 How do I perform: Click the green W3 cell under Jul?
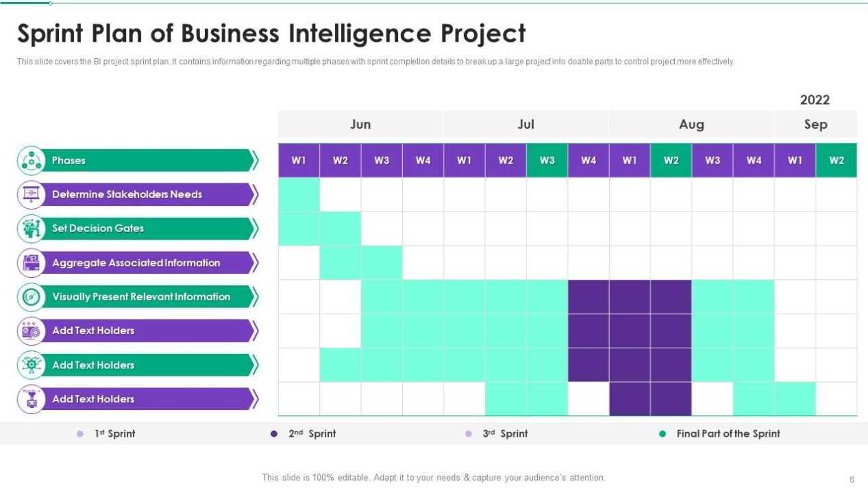(547, 160)
